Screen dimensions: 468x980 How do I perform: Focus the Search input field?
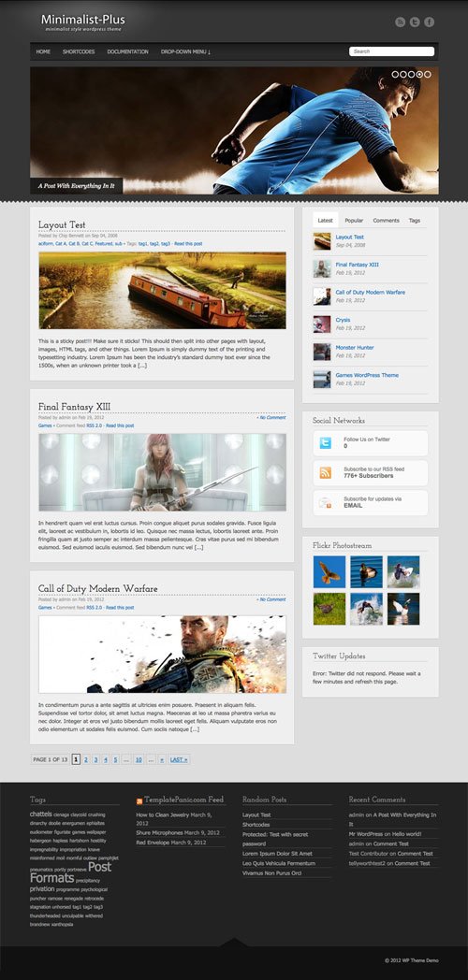[391, 51]
